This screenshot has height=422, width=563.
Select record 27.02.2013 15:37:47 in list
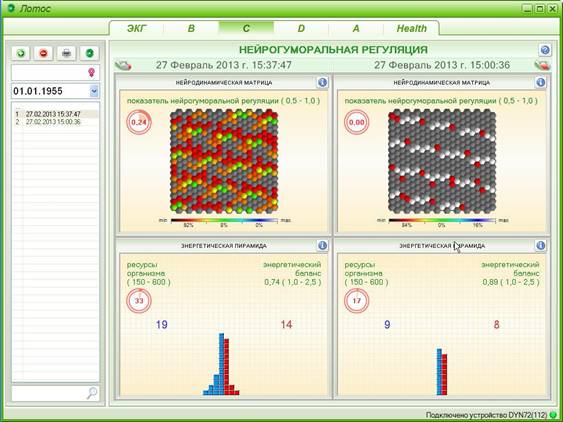pos(53,114)
